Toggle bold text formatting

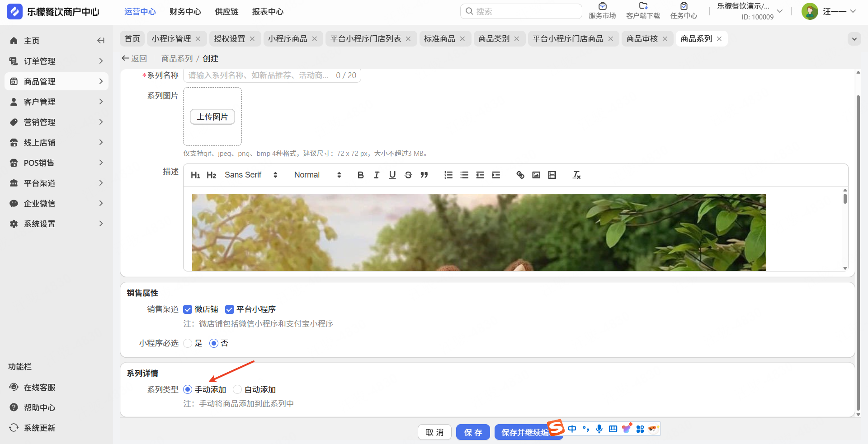point(360,175)
